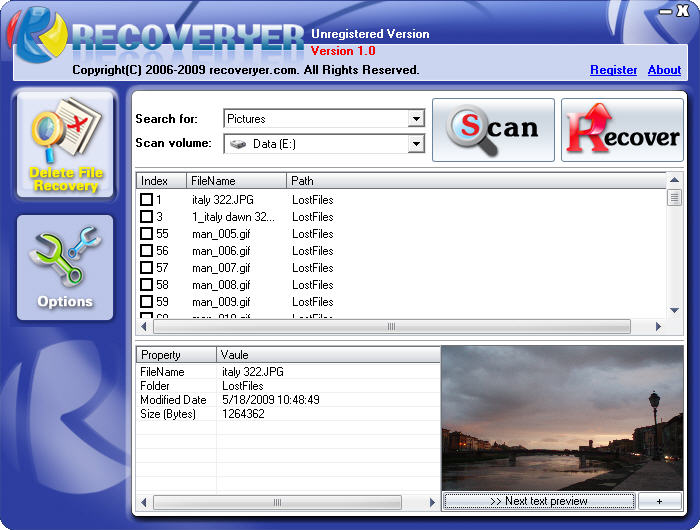Click the Pisa river preview image
700x530 pixels.
click(562, 418)
